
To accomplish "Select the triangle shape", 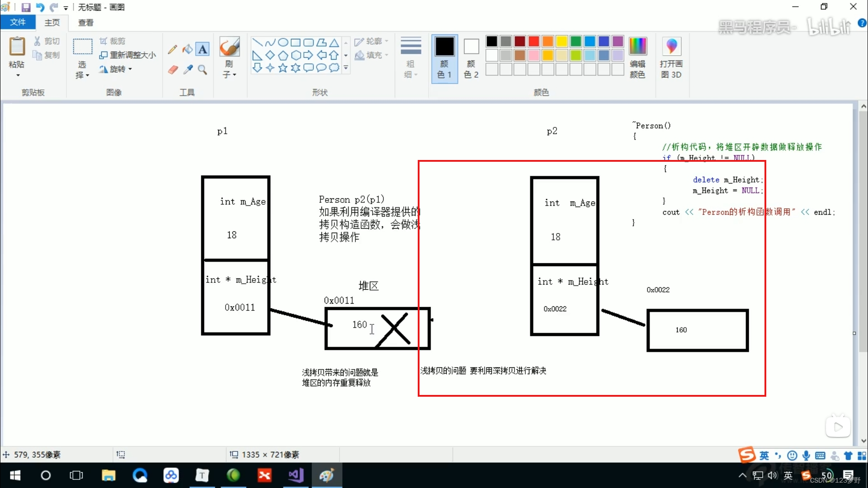I will [334, 42].
